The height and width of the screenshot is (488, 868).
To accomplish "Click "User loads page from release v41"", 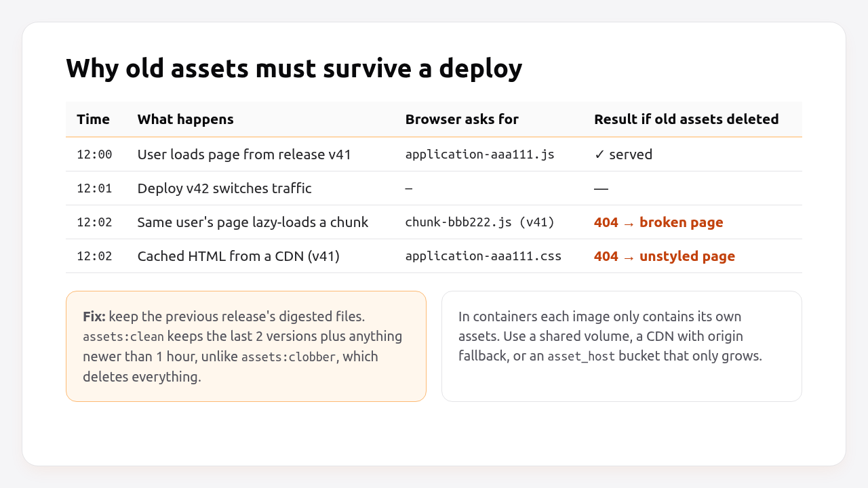I will click(x=244, y=155).
